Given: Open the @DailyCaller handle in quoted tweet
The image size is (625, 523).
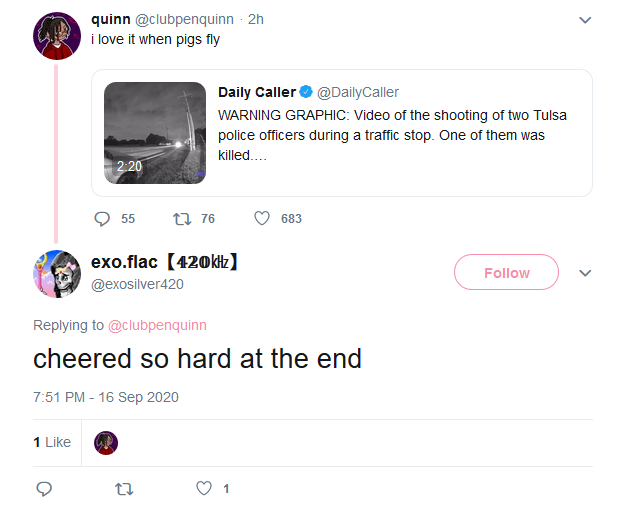Looking at the screenshot, I should [357, 93].
